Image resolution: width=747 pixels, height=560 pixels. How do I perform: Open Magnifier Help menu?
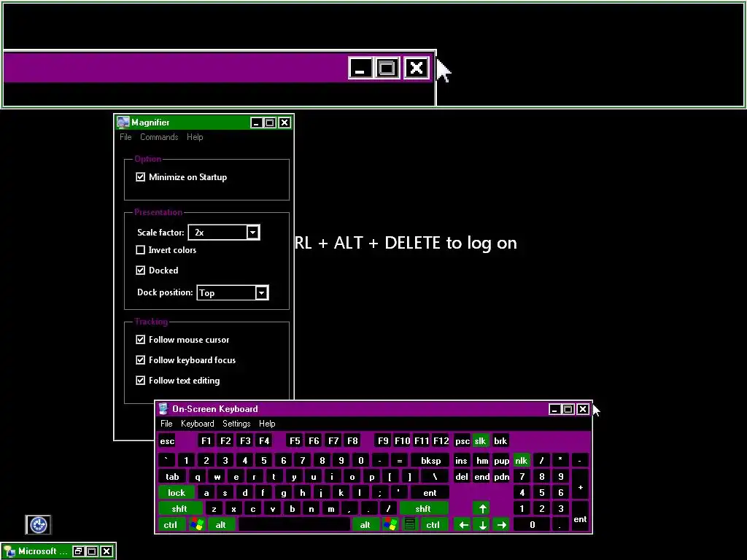[195, 137]
